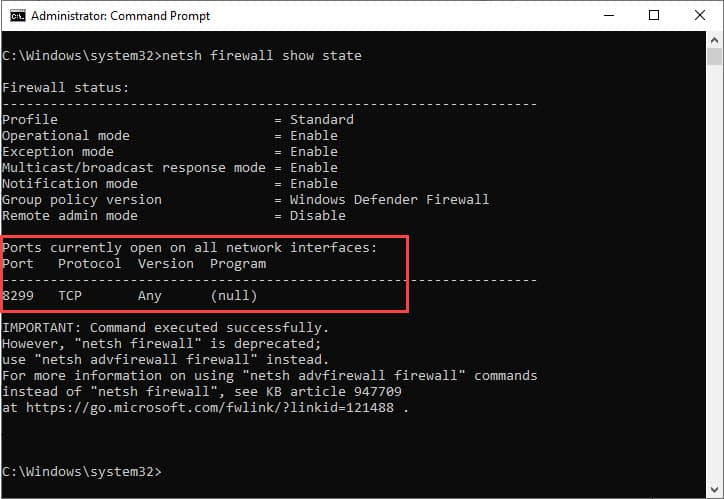Click the go.microsoft.com fwlink URL text

[x=210, y=408]
